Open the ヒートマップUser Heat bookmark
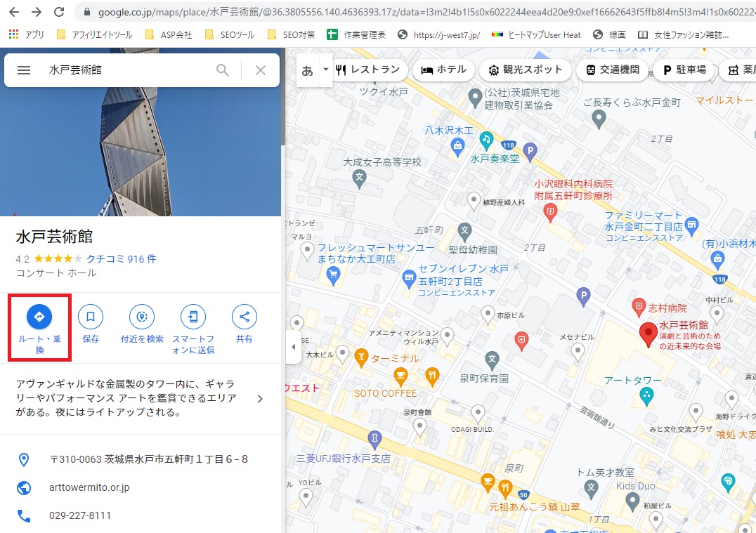Viewport: 756px width, 533px height. click(536, 34)
